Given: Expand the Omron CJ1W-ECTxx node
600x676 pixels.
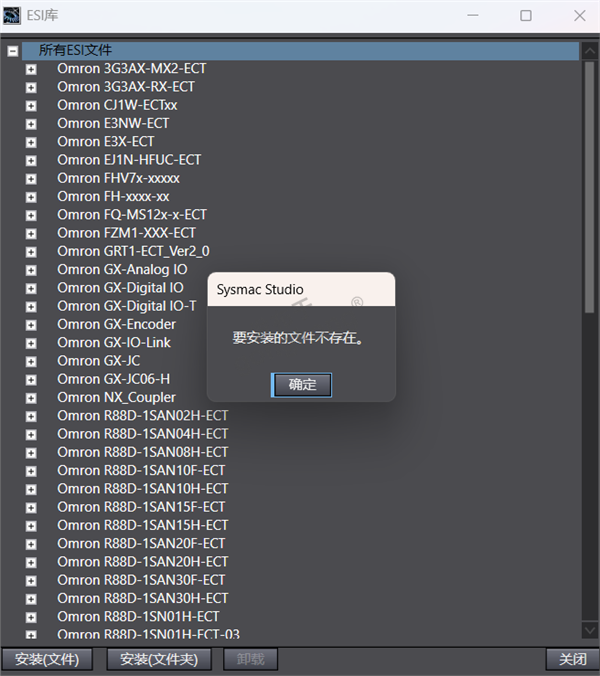Looking at the screenshot, I should pos(31,106).
